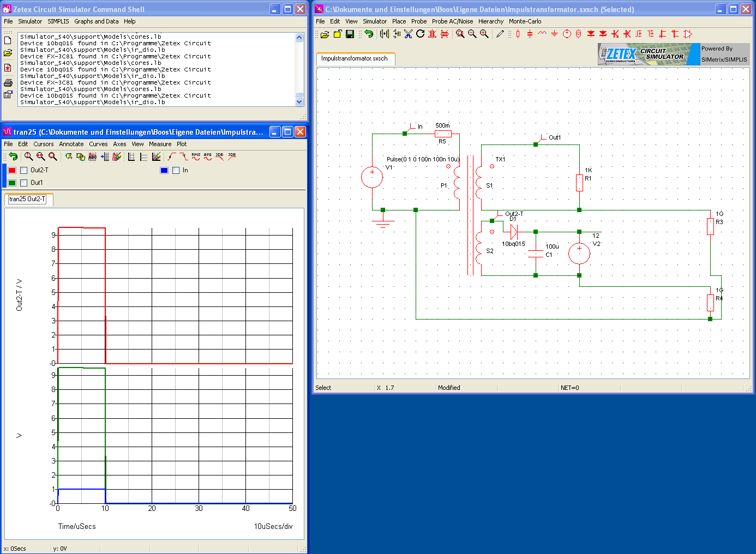Click the open folder icon in Command Shell

[8, 53]
